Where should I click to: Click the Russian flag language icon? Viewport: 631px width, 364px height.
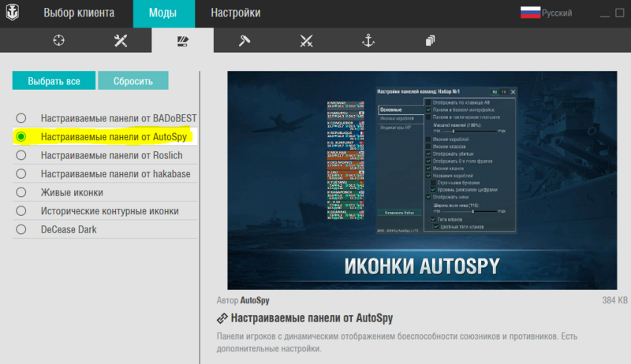tap(530, 13)
